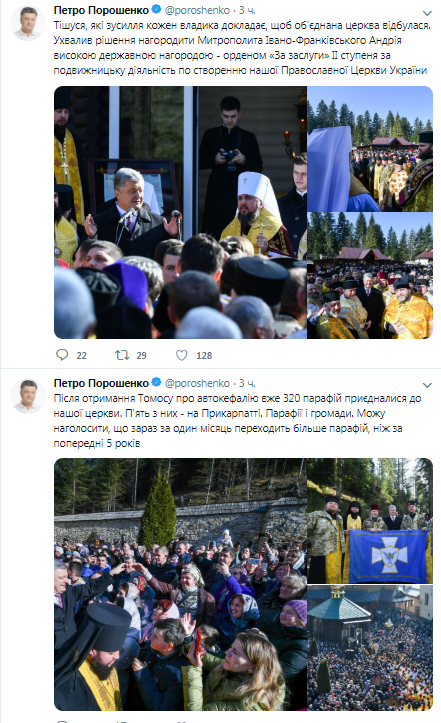The width and height of the screenshot is (441, 723).
Task: Click verified badge on first tweet's name
Action: 156,9
